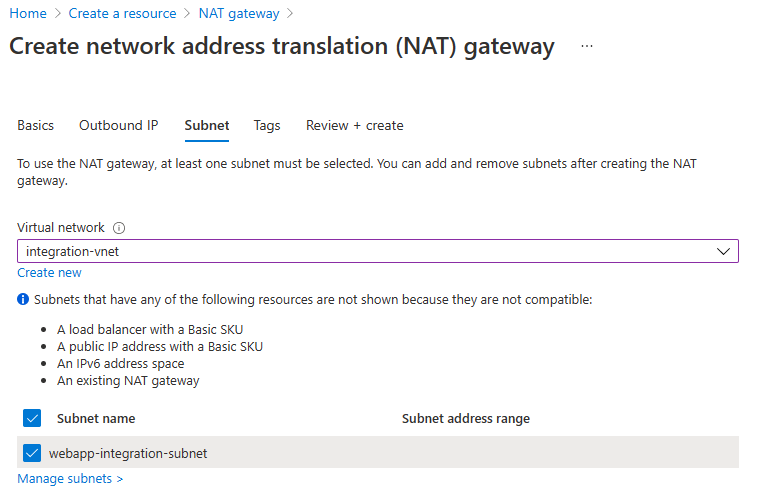
Task: Open the Review + create tab
Action: click(x=355, y=125)
